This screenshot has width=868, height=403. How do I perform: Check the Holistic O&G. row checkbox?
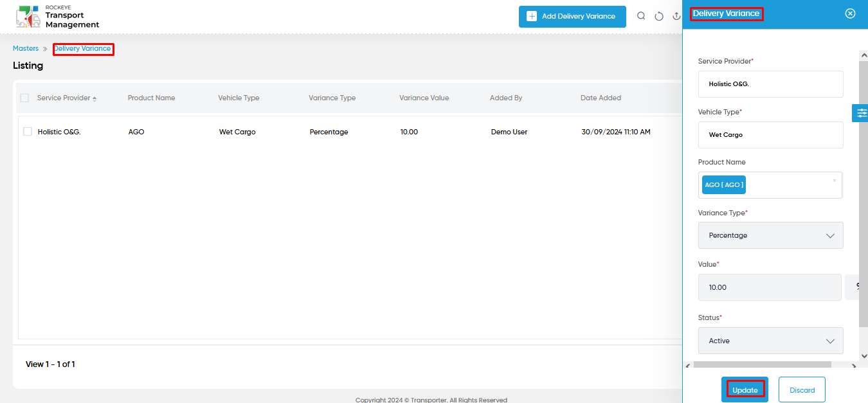[28, 131]
